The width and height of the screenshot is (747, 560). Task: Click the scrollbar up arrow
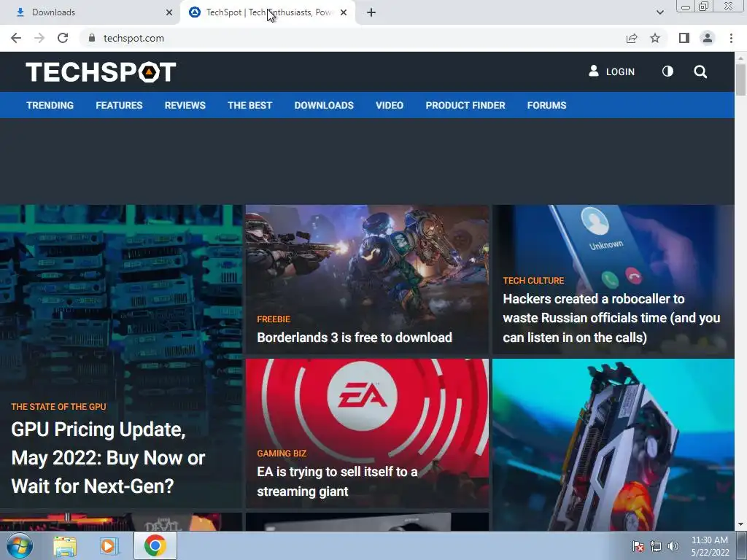741,58
